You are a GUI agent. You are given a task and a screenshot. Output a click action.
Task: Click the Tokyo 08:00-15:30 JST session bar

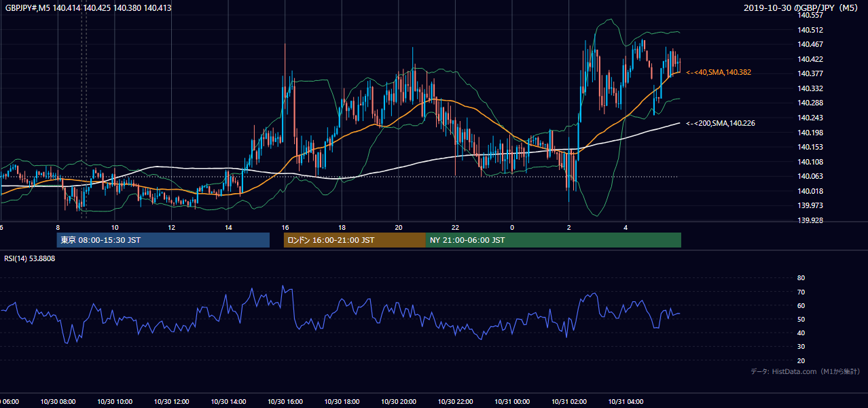pos(163,240)
